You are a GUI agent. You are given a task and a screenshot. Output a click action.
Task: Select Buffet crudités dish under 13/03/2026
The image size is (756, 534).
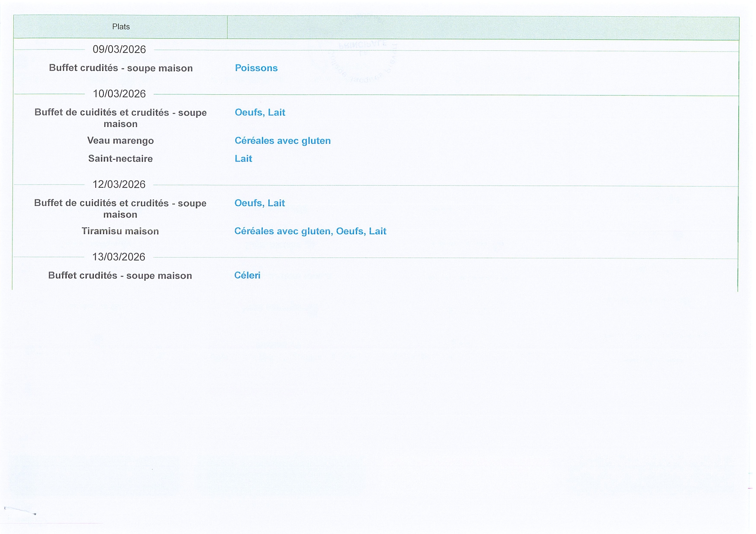click(120, 276)
